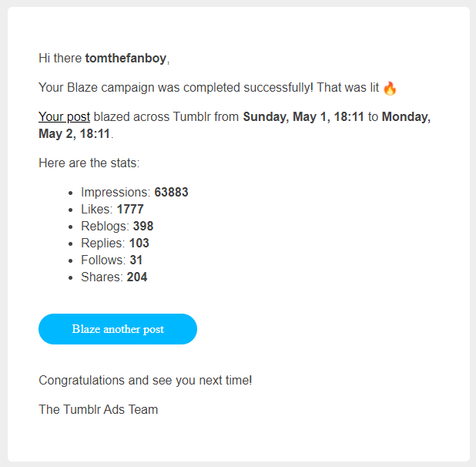
Task: Click the username tomthefanboy
Action: click(x=126, y=58)
